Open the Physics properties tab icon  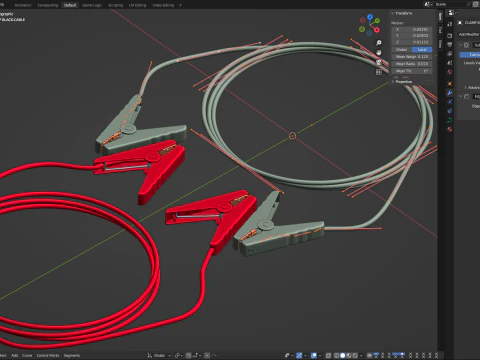pos(450,102)
